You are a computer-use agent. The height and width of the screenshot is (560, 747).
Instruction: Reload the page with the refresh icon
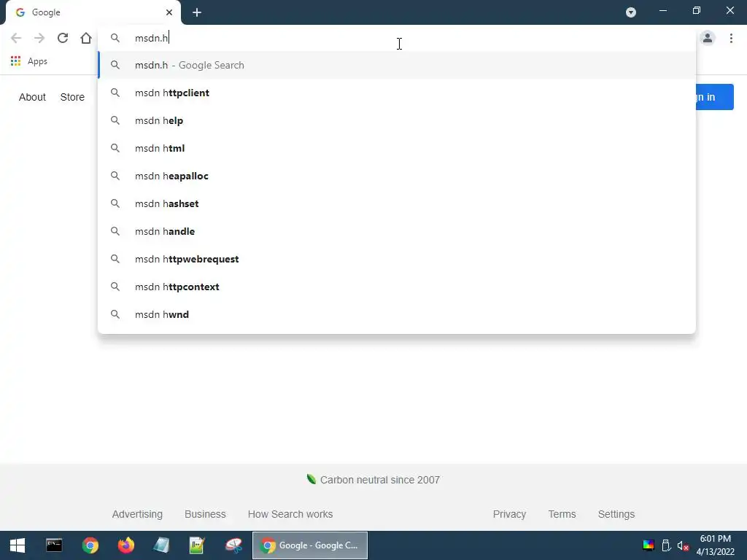click(x=63, y=38)
